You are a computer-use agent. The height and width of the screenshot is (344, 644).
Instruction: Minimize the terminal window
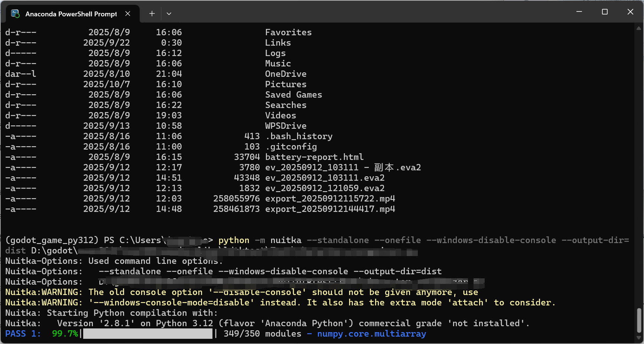(x=579, y=12)
